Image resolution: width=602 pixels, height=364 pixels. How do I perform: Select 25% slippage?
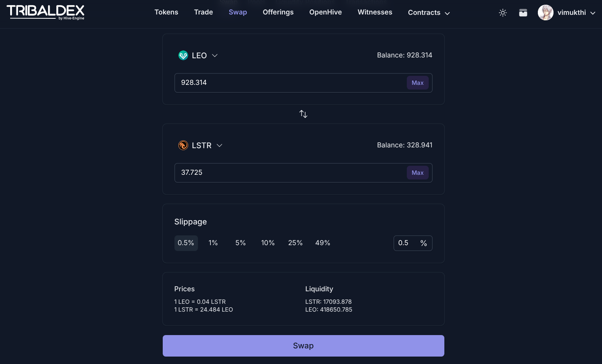pyautogui.click(x=295, y=243)
